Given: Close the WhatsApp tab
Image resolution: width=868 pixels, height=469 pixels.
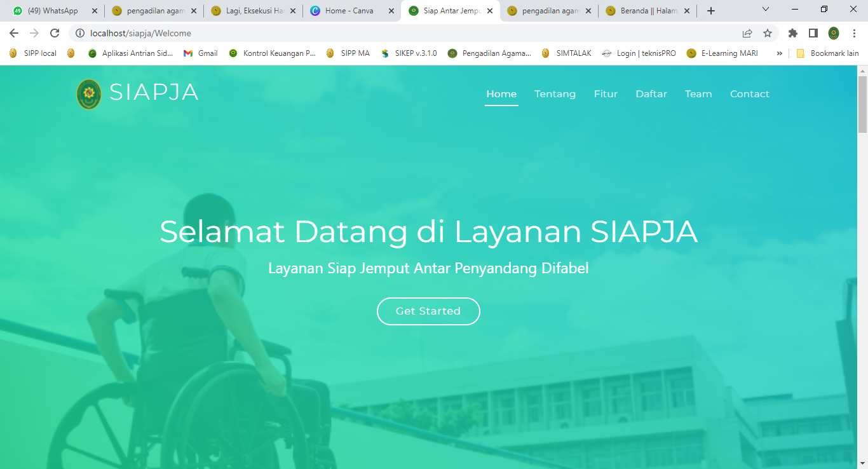Looking at the screenshot, I should (95, 11).
